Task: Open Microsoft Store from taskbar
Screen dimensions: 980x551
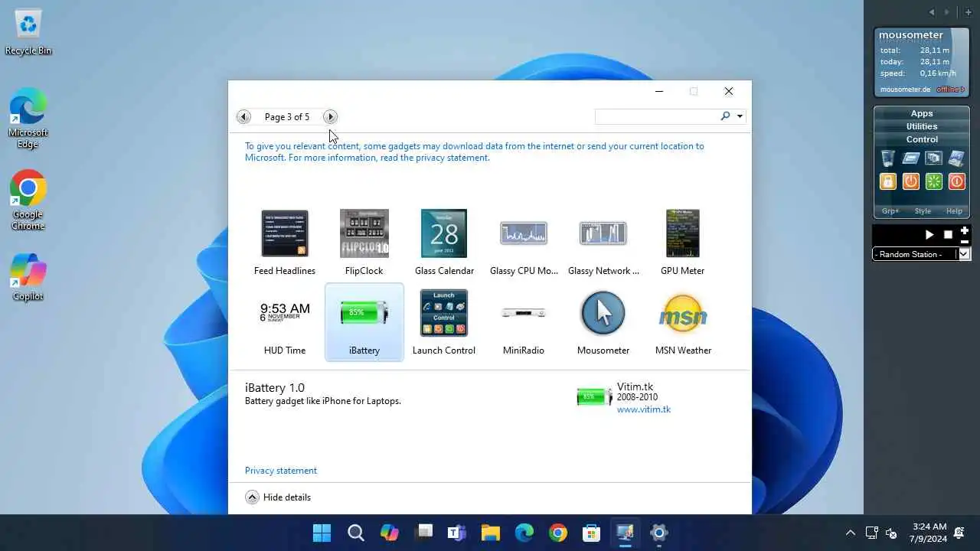Action: click(592, 533)
